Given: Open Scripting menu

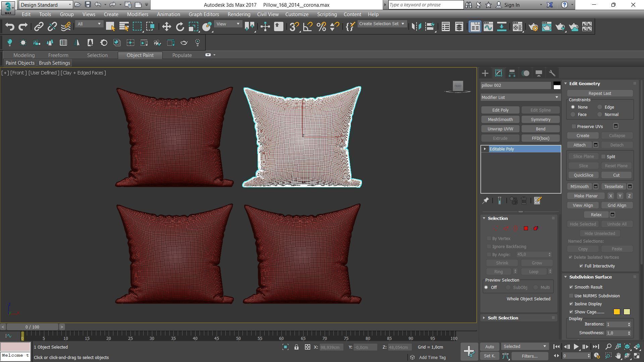Looking at the screenshot, I should pyautogui.click(x=327, y=14).
